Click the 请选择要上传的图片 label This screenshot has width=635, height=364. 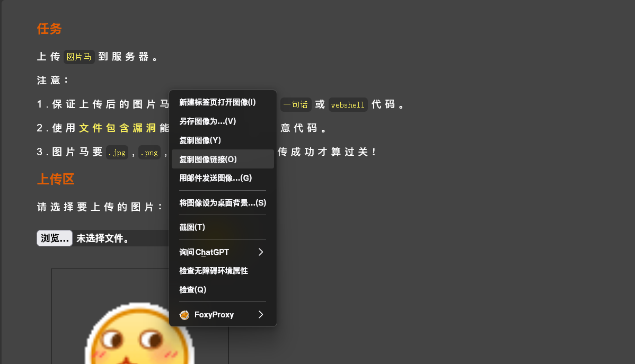pyautogui.click(x=100, y=207)
